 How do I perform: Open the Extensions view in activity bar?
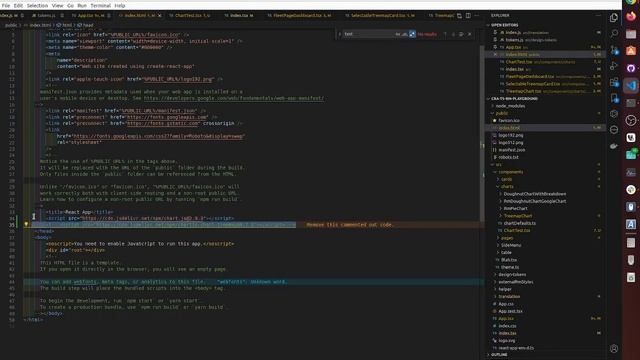(x=614, y=82)
